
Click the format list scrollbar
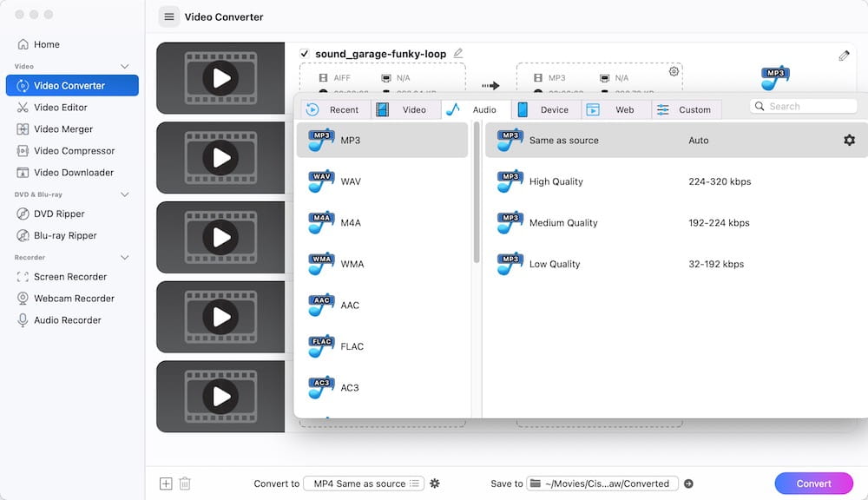[476, 192]
